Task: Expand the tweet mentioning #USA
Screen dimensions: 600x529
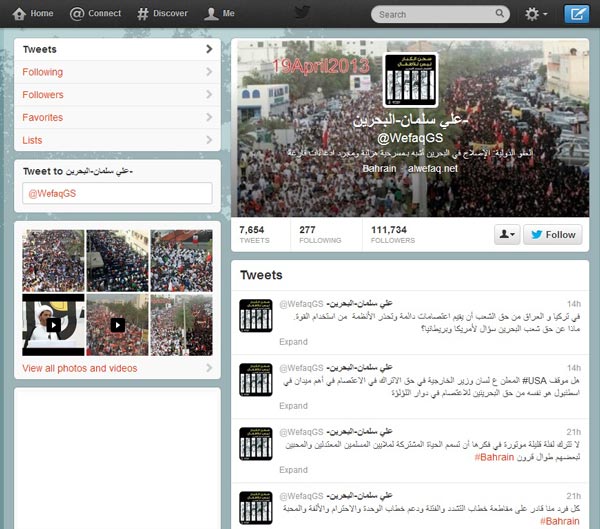Action: [x=293, y=406]
